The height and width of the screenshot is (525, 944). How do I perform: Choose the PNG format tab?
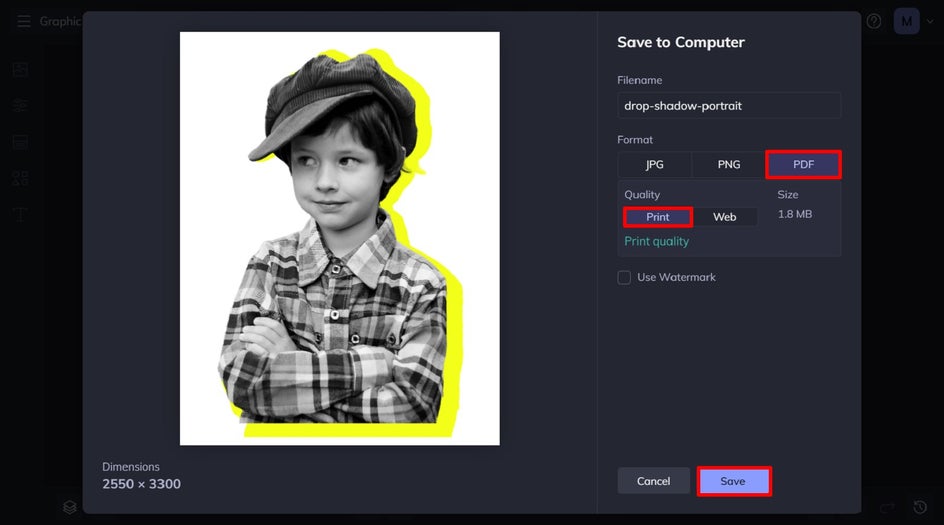[x=729, y=164]
